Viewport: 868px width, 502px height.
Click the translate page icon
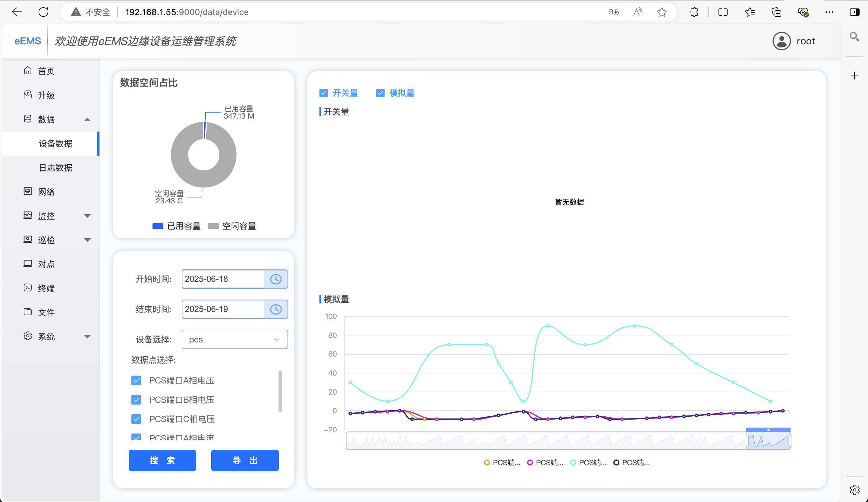point(613,12)
